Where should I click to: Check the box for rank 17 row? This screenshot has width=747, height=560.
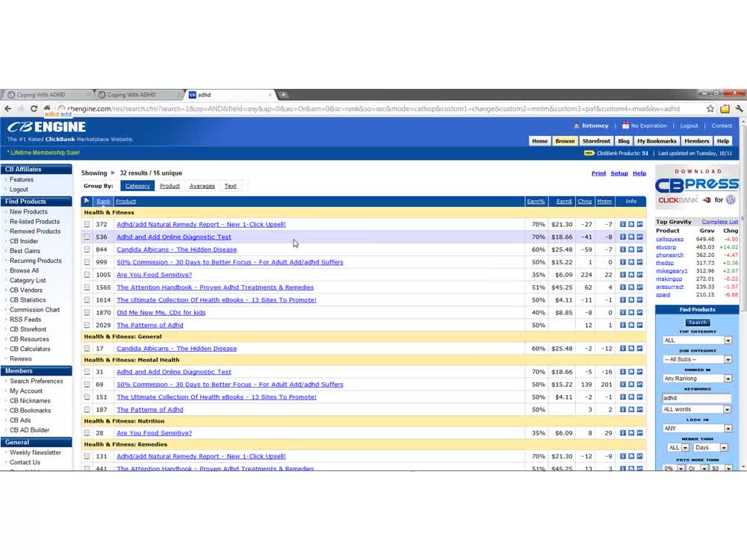pyautogui.click(x=87, y=349)
